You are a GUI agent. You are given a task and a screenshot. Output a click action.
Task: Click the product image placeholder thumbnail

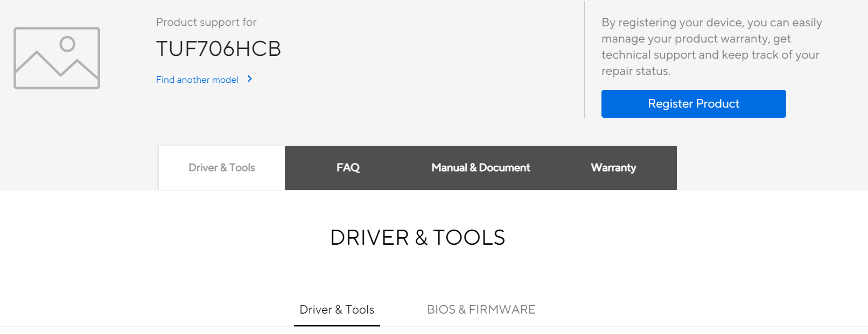click(x=57, y=58)
